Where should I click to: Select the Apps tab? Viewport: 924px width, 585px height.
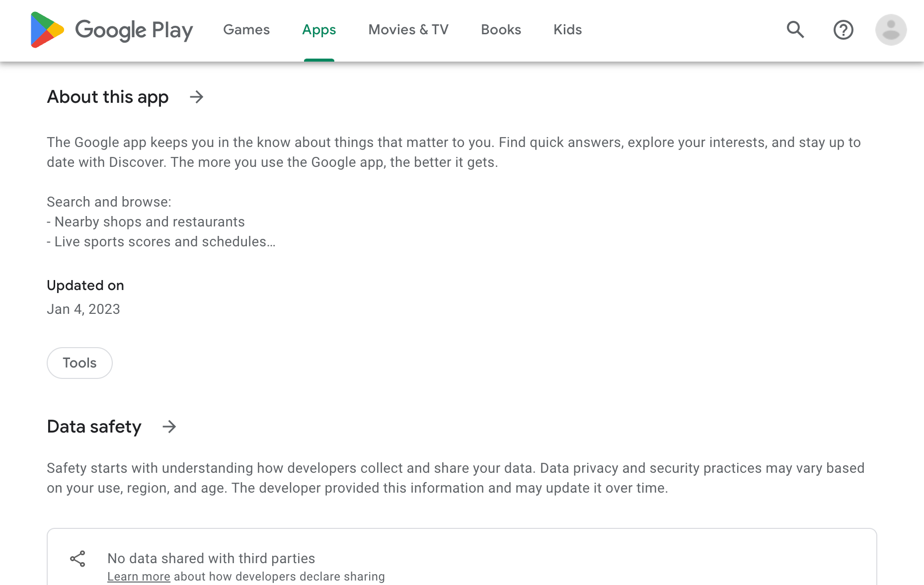tap(319, 30)
